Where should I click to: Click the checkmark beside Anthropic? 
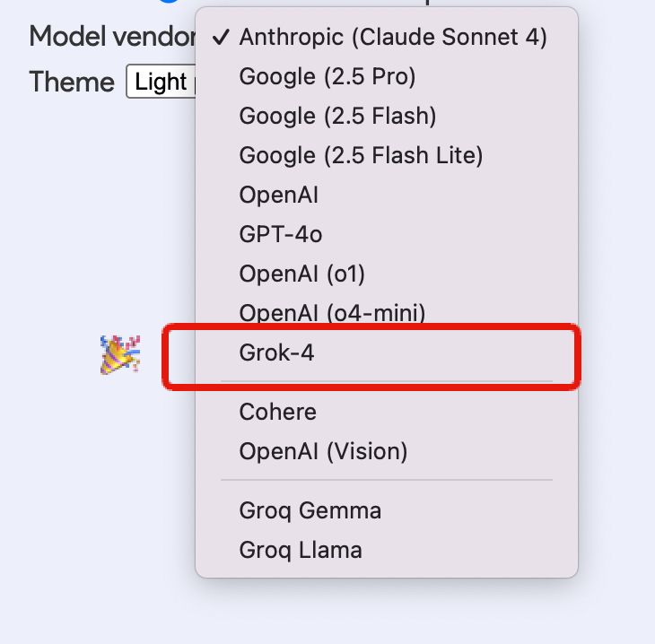coord(220,37)
